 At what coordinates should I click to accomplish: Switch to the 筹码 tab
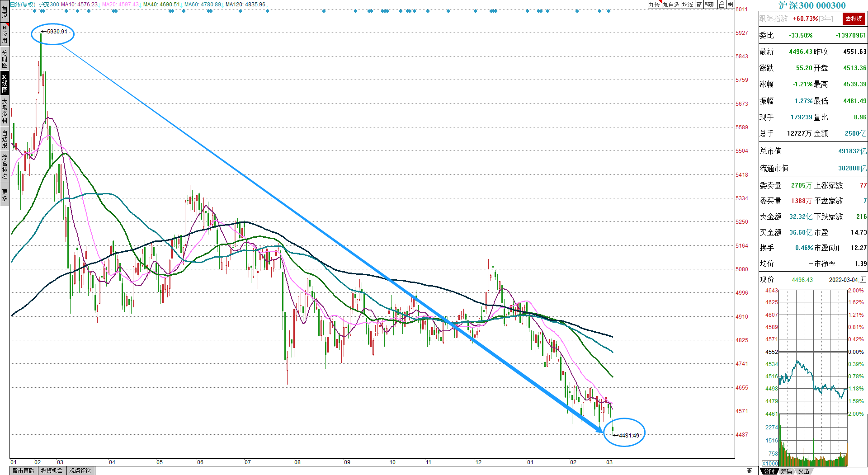(x=786, y=471)
